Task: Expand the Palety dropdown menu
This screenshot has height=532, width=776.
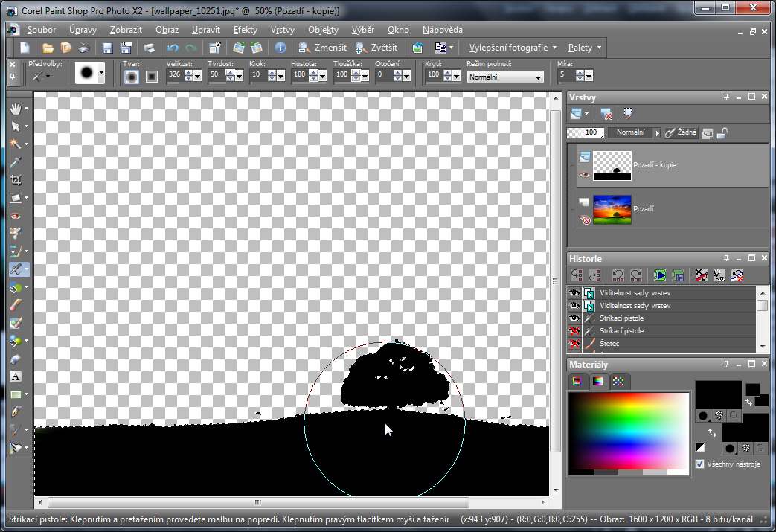Action: (585, 48)
